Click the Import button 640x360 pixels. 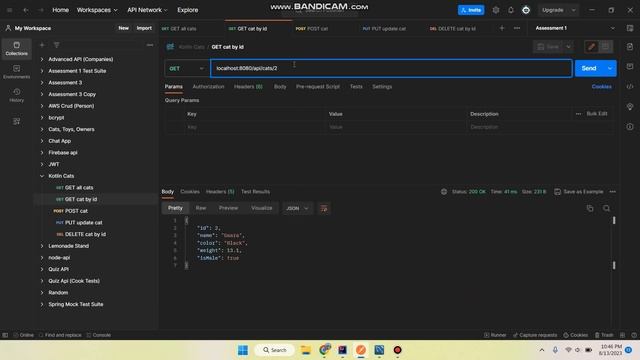(x=144, y=28)
